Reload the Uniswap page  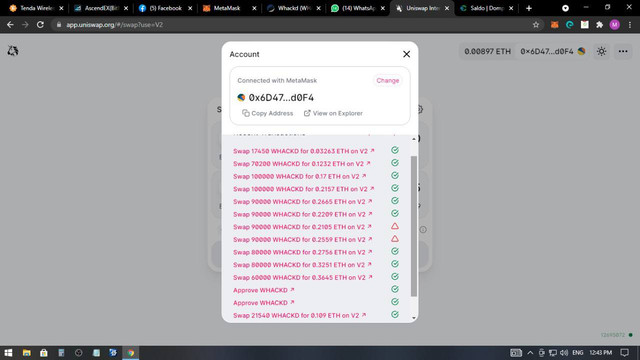40,25
